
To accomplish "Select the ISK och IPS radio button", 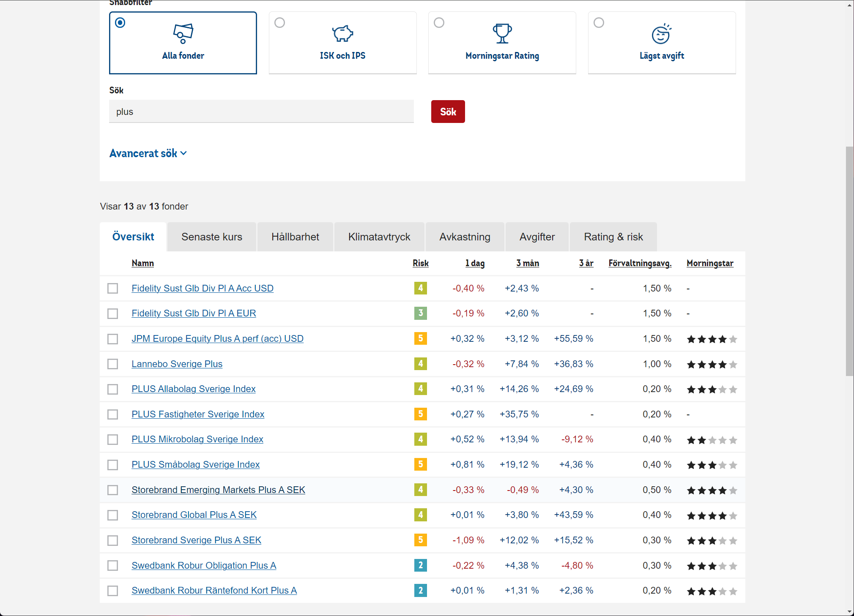I will click(280, 23).
